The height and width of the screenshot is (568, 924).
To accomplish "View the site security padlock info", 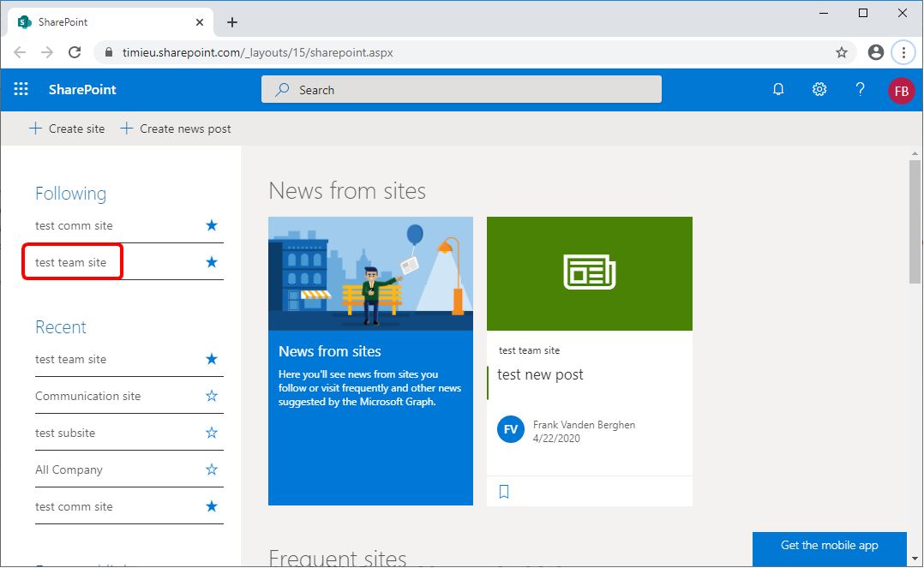I will pyautogui.click(x=108, y=52).
